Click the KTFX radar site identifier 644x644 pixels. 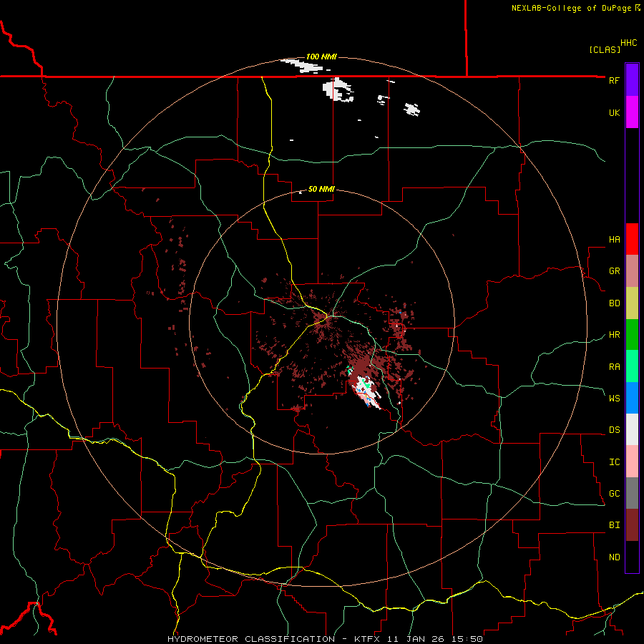[x=367, y=639]
